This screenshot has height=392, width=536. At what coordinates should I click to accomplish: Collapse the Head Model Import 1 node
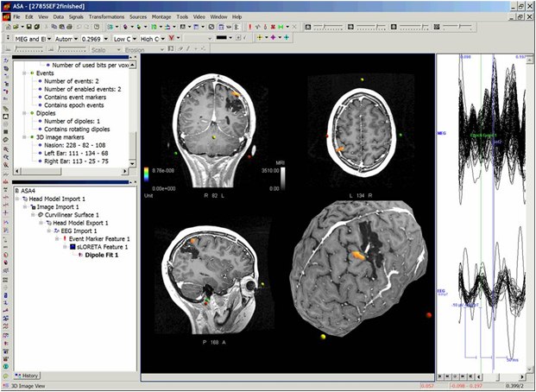18,198
